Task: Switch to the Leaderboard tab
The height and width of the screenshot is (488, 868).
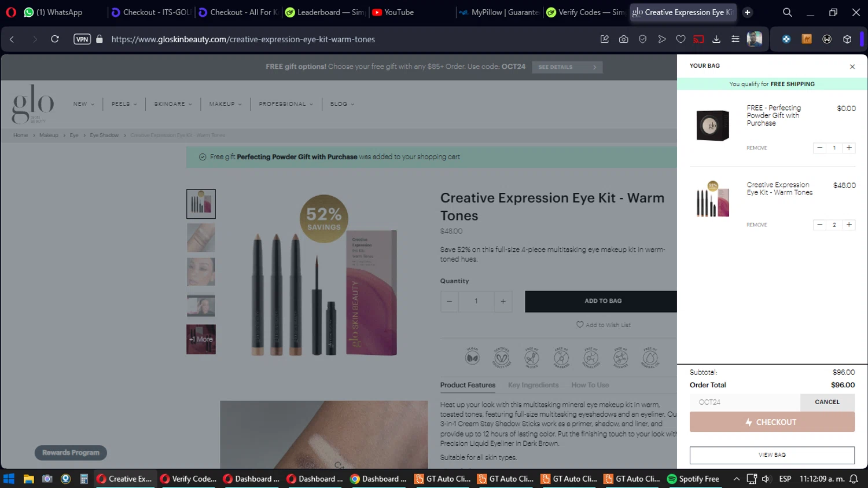Action: point(325,12)
